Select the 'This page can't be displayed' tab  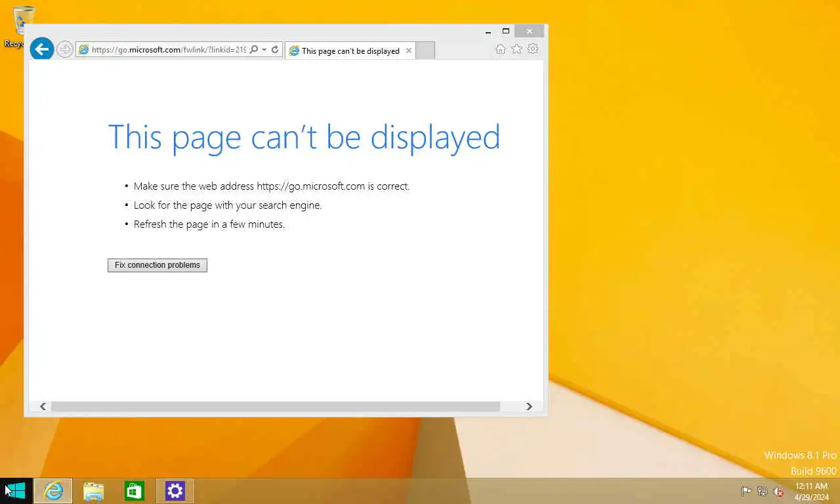tap(350, 51)
